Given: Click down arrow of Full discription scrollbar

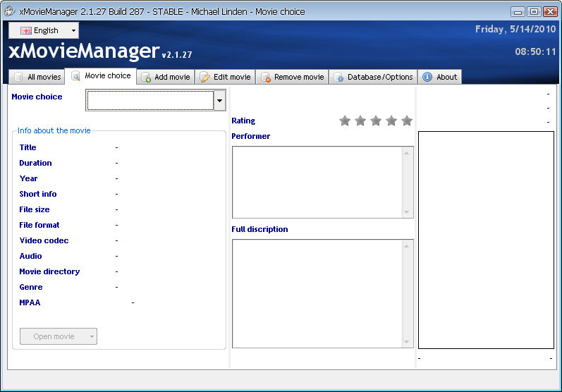Looking at the screenshot, I should tap(406, 341).
